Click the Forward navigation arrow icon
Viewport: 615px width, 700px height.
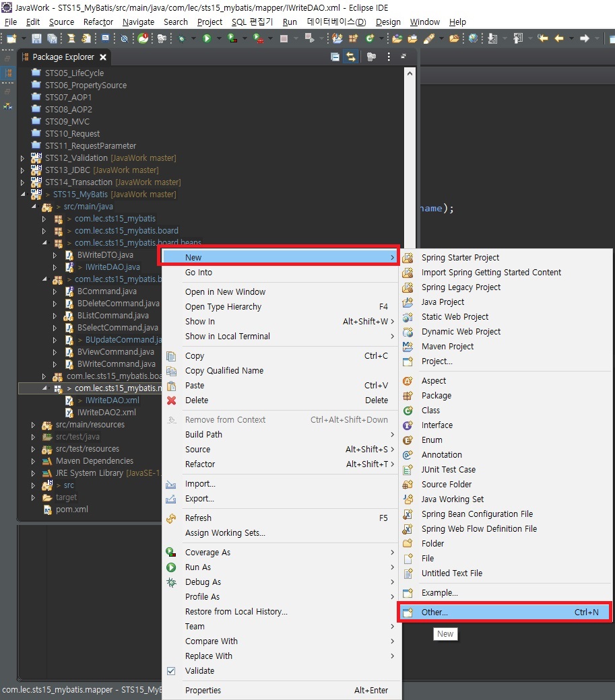(584, 39)
